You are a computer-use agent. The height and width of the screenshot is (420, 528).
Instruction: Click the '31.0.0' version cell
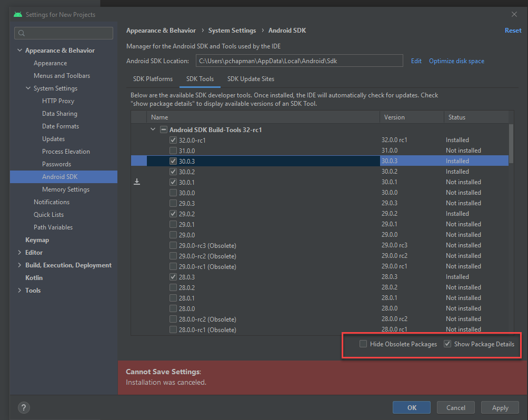[x=389, y=151]
